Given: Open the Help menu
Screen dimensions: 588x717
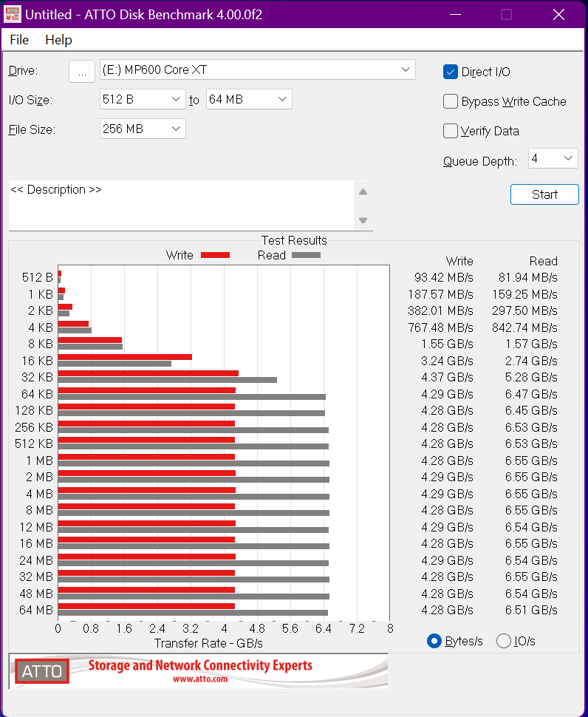Looking at the screenshot, I should click(58, 40).
